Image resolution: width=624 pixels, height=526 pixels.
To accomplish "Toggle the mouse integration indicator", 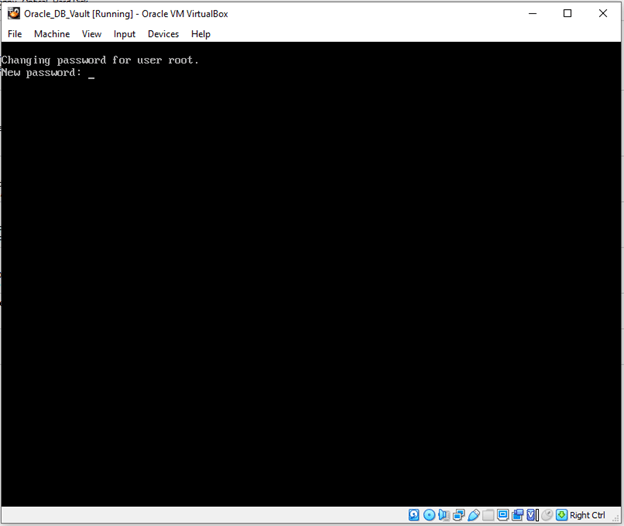I will point(546,515).
